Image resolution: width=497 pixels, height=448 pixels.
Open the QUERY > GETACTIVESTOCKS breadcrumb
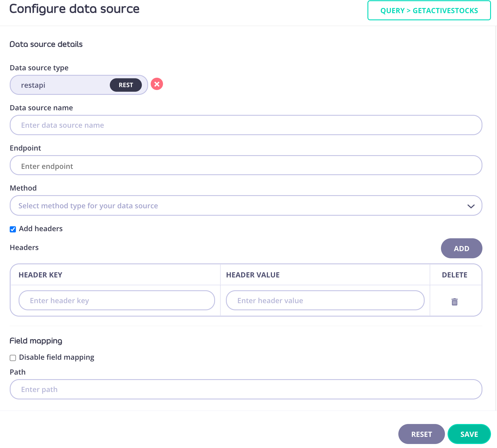pos(429,11)
